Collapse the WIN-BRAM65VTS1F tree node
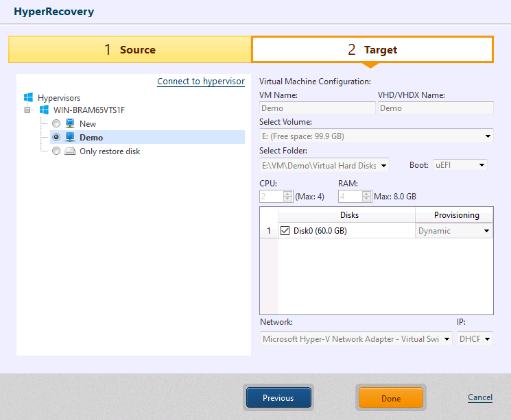Viewport: 511px width, 420px height. click(x=28, y=110)
